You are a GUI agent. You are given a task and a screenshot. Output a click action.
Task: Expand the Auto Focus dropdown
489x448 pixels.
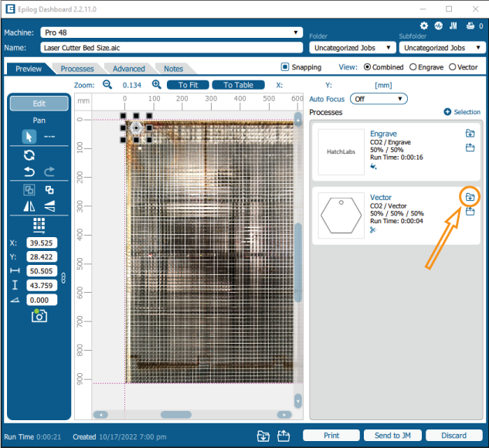click(x=378, y=99)
